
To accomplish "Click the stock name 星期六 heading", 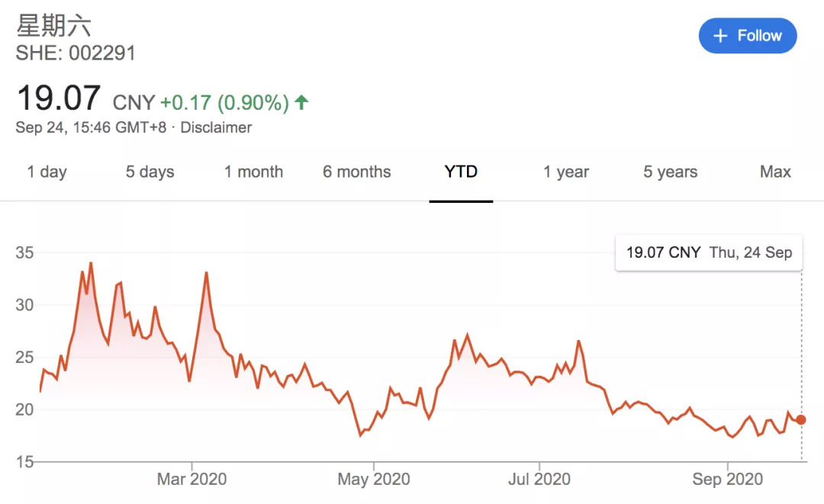I will tap(53, 26).
